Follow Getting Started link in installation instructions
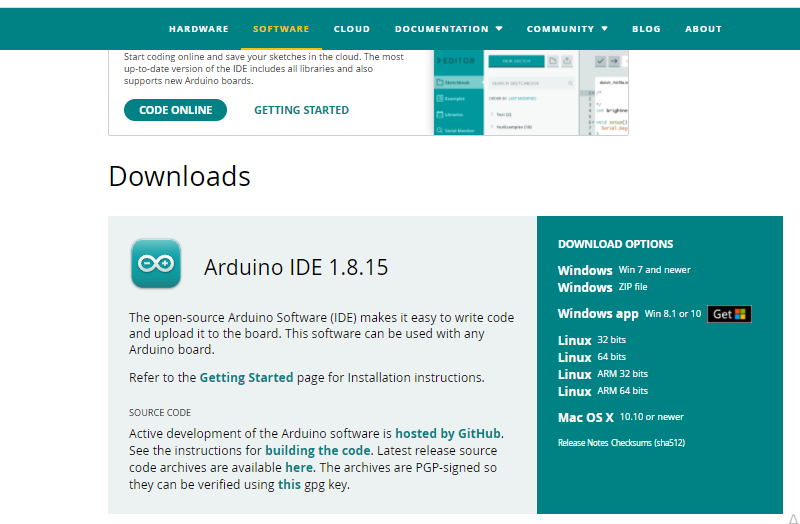Image resolution: width=800 pixels, height=524 pixels. pos(246,378)
